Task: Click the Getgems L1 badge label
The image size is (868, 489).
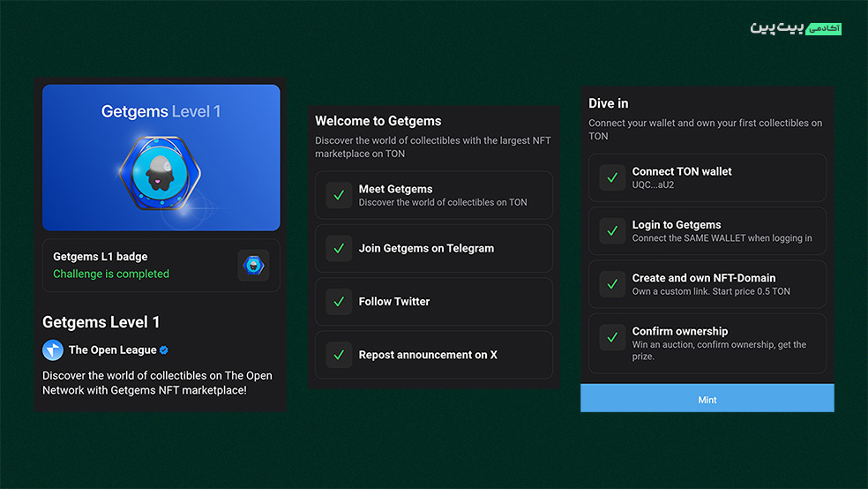Action: coord(101,256)
